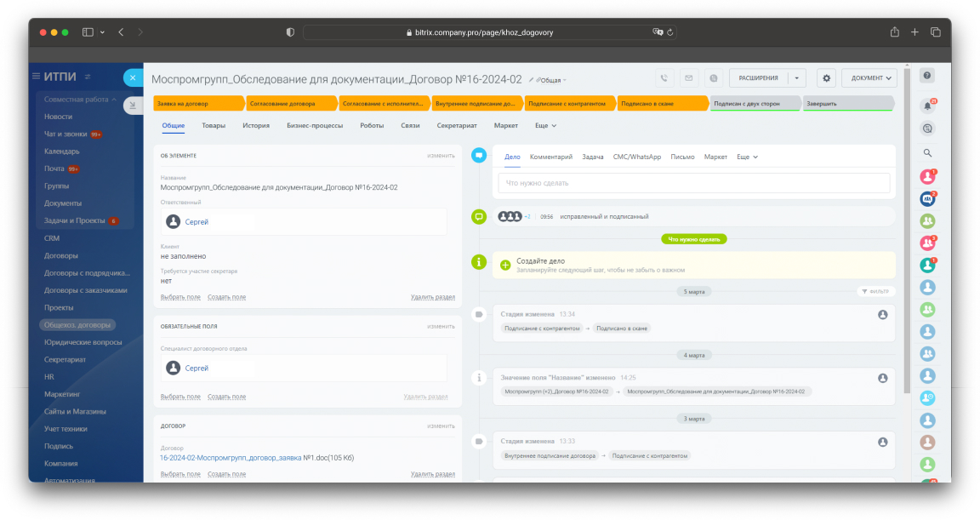Viewport: 980px width, 520px height.
Task: Click the green comment timeline icon
Action: click(x=479, y=217)
